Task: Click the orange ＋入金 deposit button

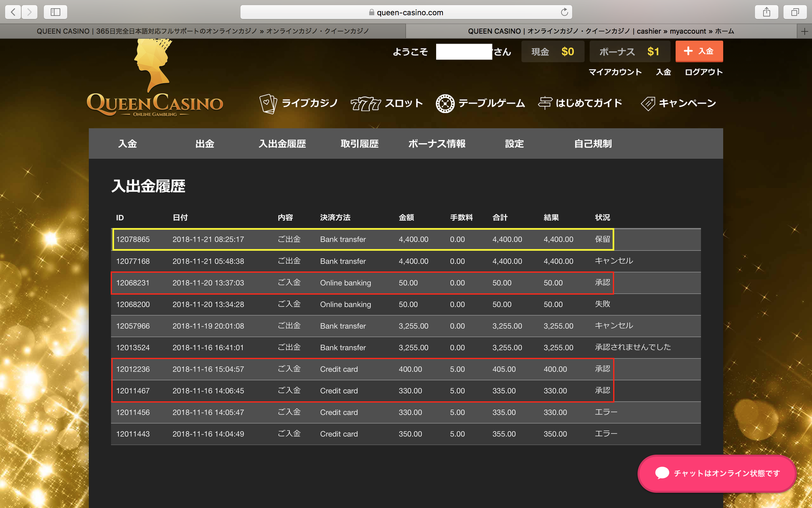Action: [699, 51]
